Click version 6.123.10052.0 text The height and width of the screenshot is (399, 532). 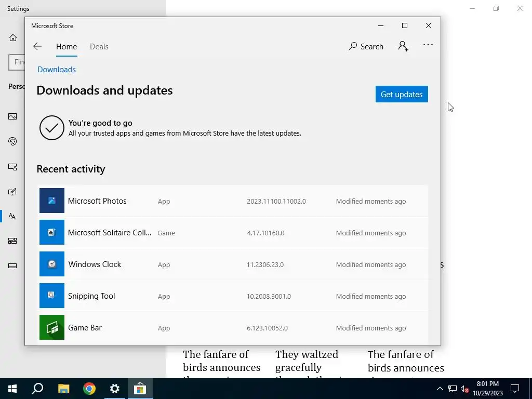[267, 328]
